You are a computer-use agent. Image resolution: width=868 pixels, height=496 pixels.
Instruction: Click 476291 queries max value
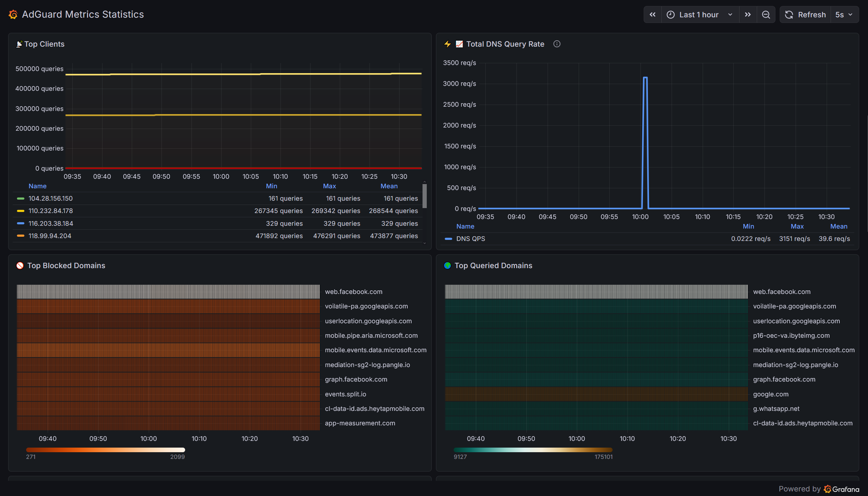(337, 236)
